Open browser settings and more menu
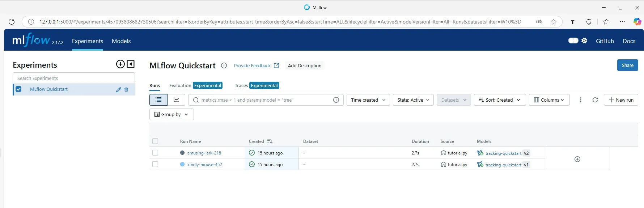This screenshot has width=644, height=208. 622,22
